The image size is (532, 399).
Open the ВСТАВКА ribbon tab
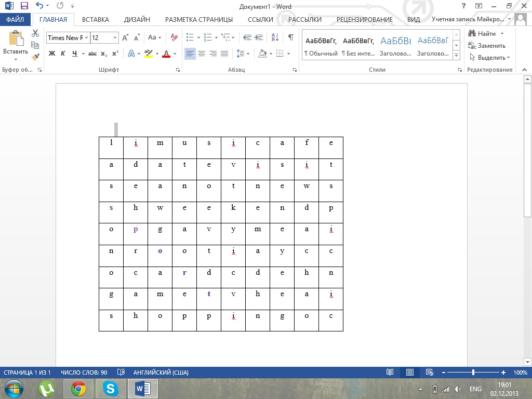[x=96, y=20]
